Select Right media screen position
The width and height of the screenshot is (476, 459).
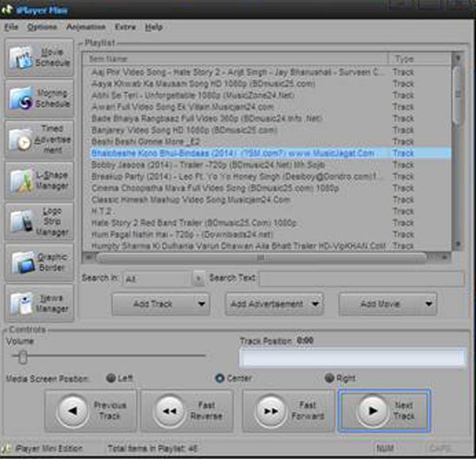pyautogui.click(x=329, y=378)
